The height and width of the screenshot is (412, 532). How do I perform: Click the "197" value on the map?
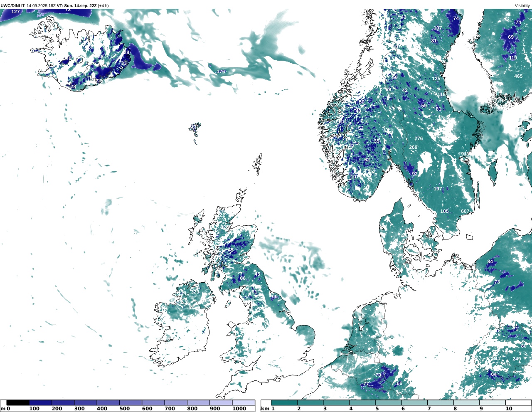coord(438,189)
